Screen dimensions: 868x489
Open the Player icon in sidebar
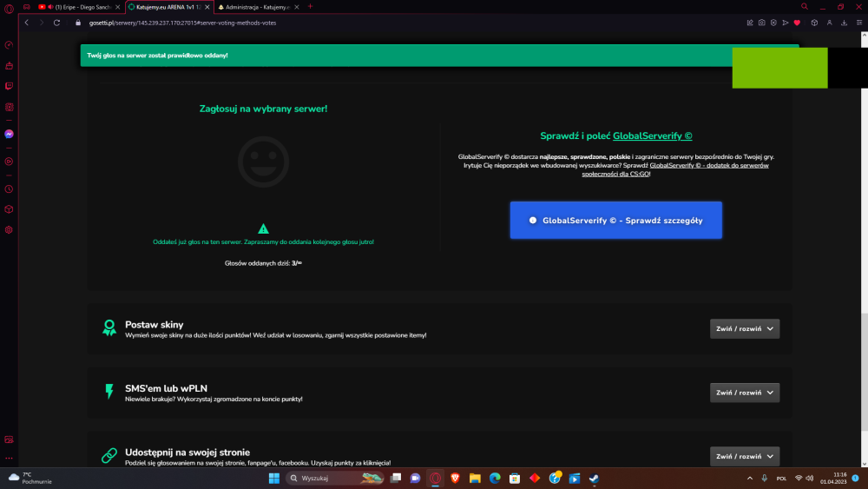coord(9,162)
